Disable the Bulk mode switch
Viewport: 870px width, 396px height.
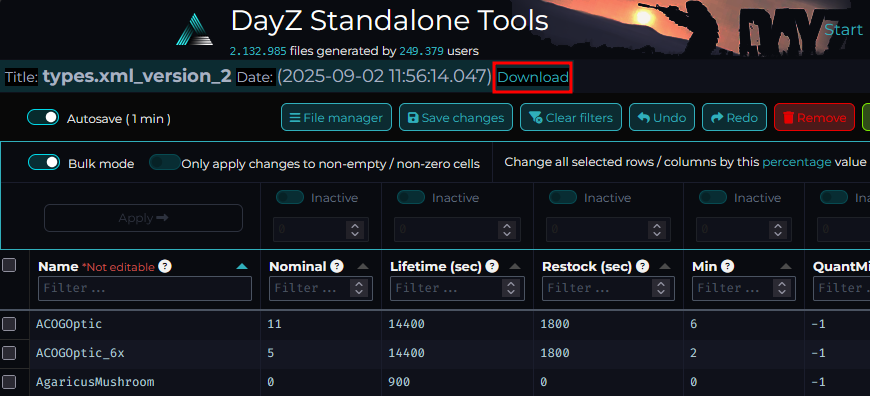44,163
